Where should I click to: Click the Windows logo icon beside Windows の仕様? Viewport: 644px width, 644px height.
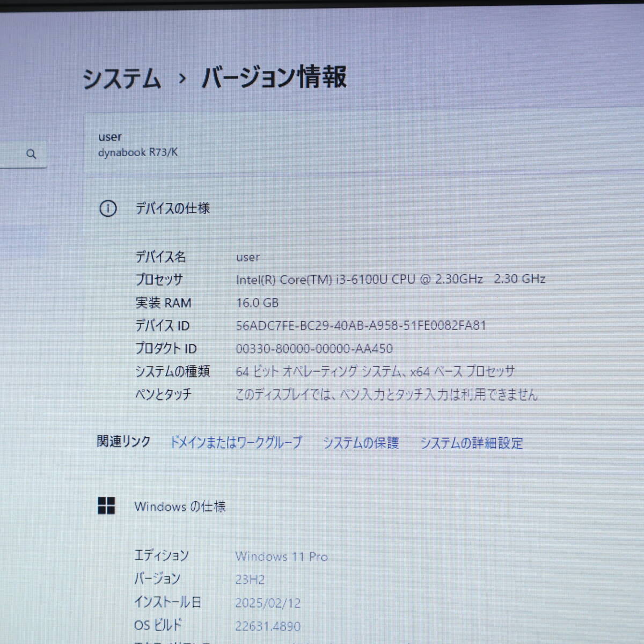[x=106, y=505]
